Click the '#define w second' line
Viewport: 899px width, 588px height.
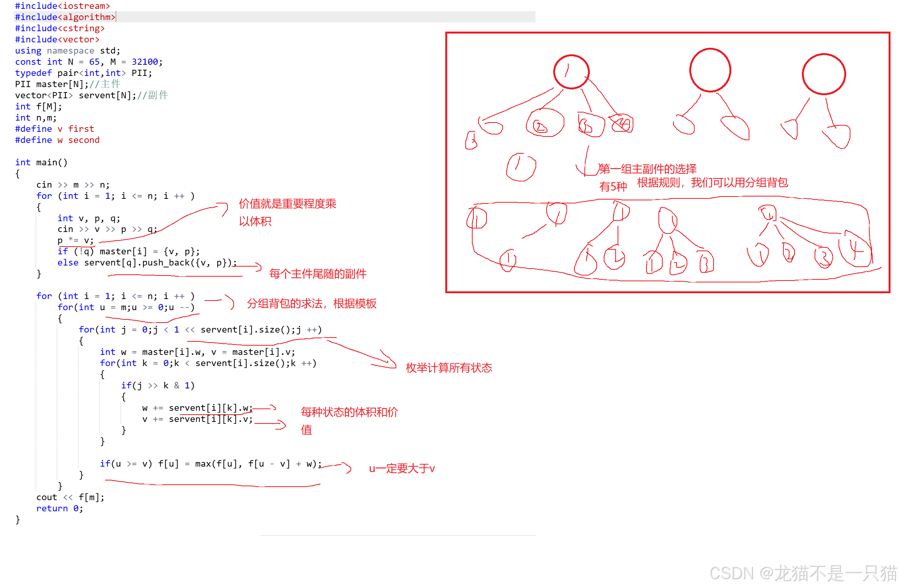pos(57,140)
